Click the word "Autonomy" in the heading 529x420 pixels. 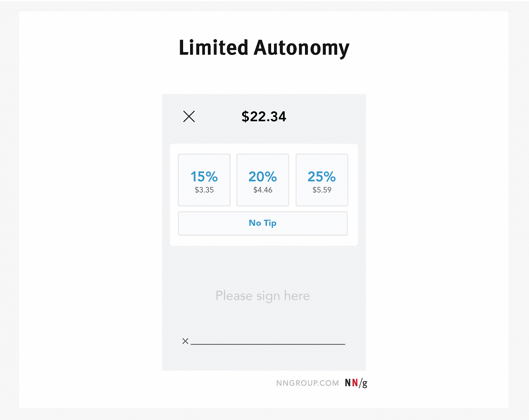tap(301, 49)
